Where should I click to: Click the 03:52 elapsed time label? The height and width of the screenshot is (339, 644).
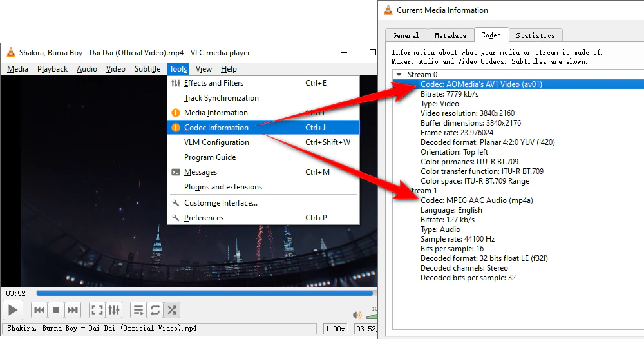(x=15, y=293)
